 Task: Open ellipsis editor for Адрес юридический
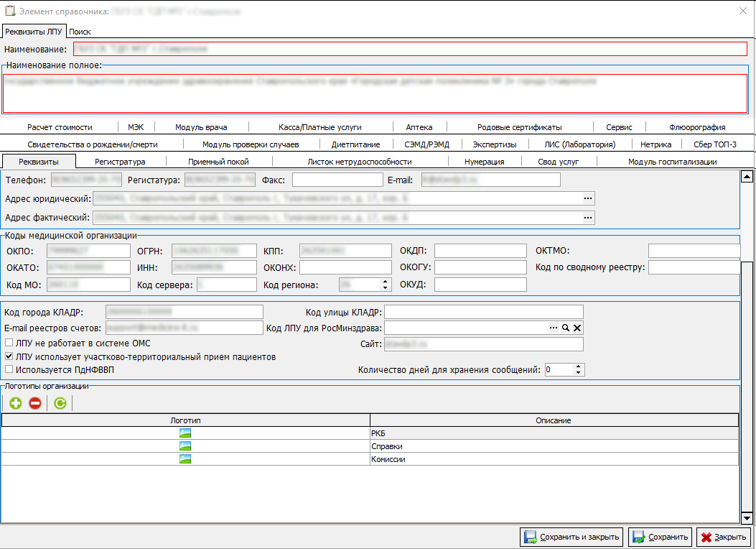[588, 198]
